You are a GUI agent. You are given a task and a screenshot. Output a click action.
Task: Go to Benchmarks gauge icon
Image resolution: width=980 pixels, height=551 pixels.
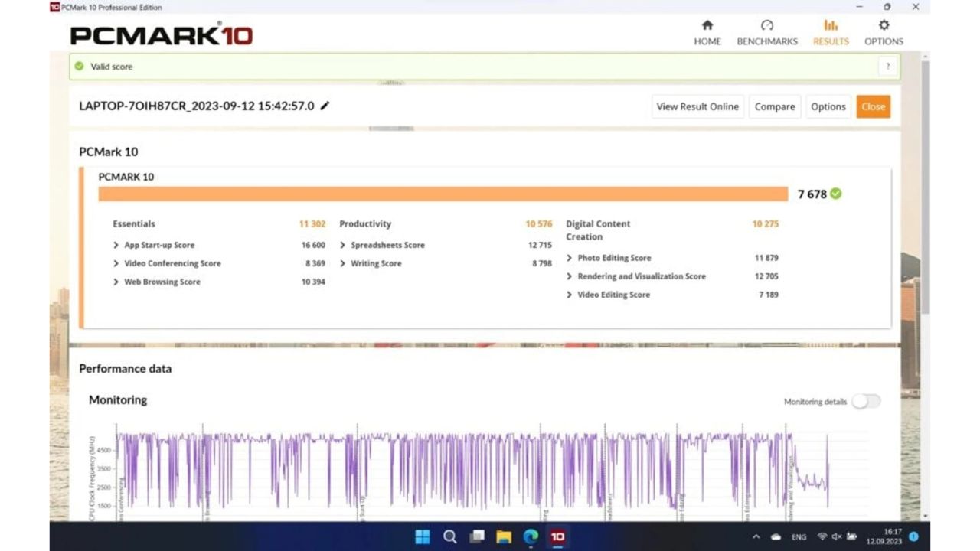coord(766,26)
